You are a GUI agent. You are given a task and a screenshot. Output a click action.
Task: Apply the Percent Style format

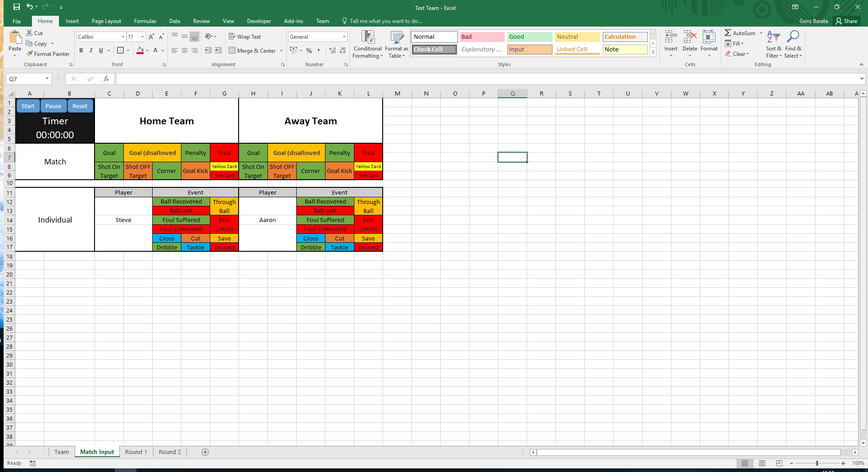click(309, 50)
